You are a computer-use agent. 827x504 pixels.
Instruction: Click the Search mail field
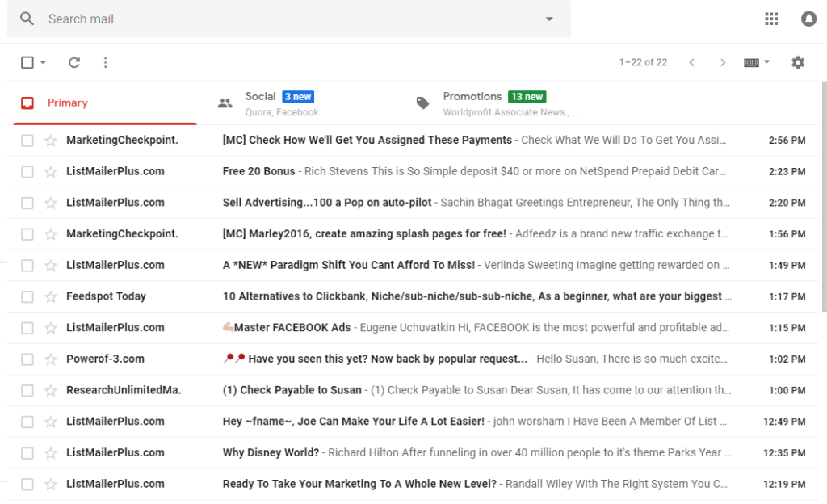click(289, 19)
